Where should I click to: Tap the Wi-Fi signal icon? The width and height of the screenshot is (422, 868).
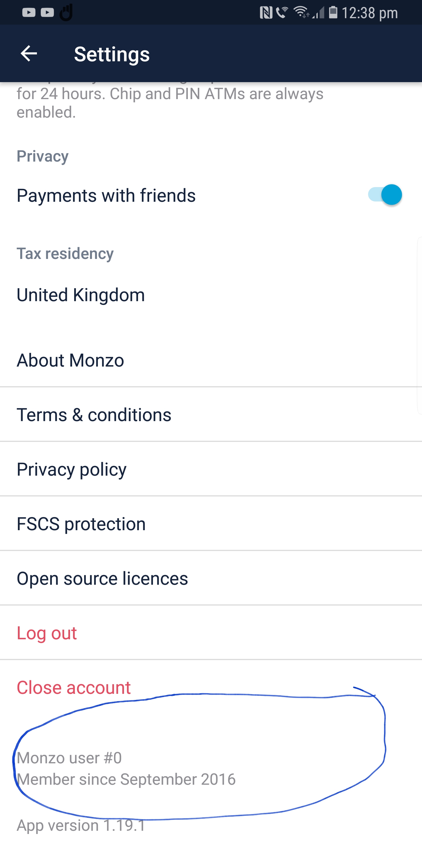coord(301,12)
